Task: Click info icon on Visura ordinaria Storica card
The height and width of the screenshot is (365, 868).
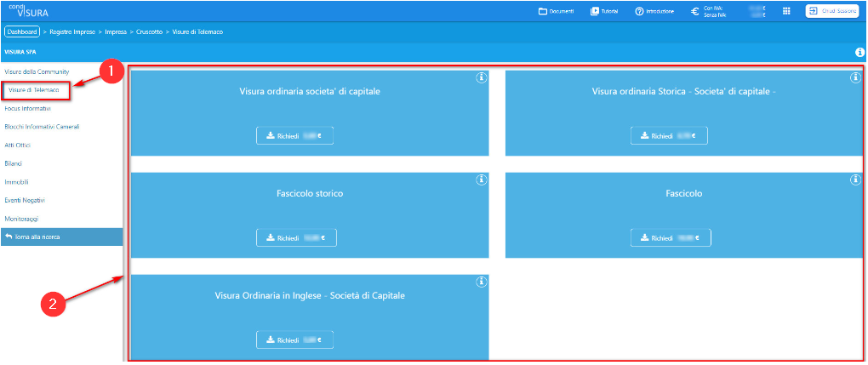Action: [855, 77]
